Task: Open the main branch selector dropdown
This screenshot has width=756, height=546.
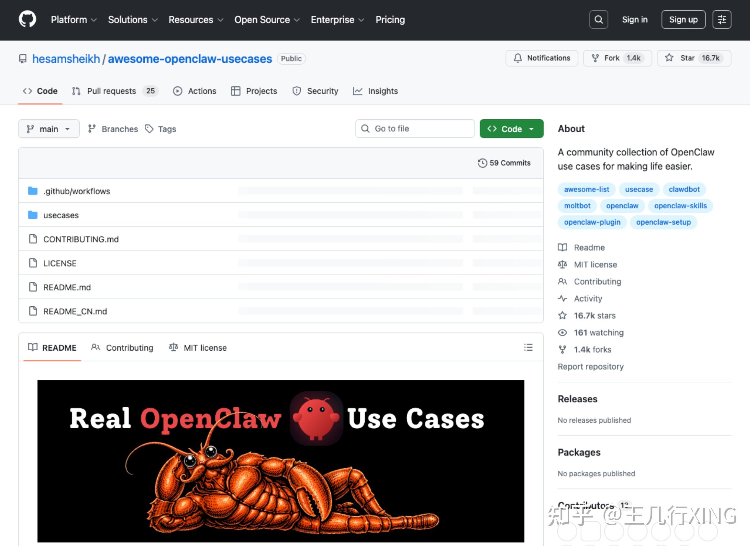Action: (49, 129)
